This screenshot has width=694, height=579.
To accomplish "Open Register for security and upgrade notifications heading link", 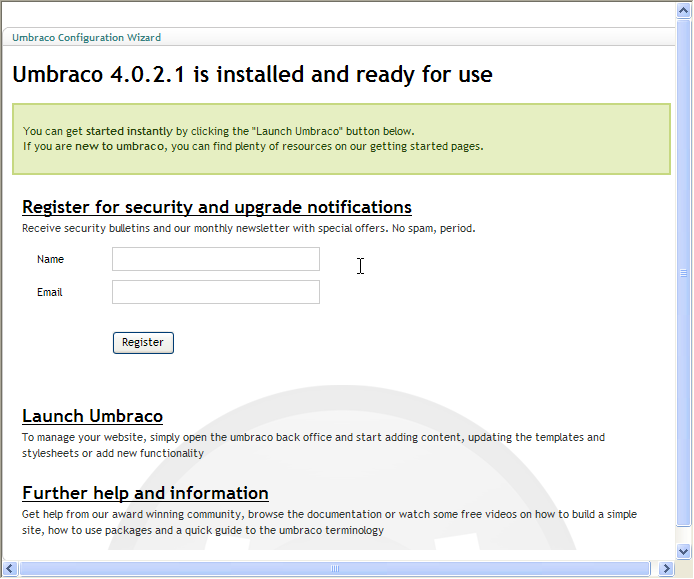I will [217, 207].
